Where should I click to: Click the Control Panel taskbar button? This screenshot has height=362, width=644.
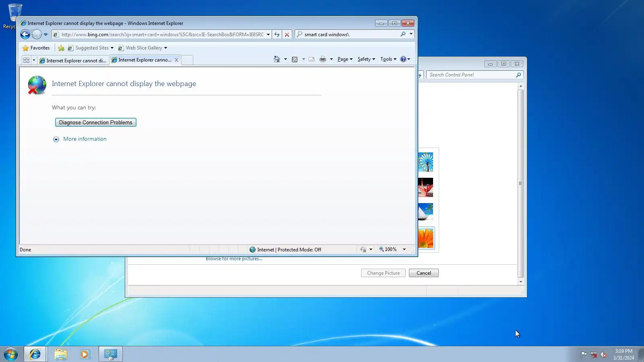click(x=111, y=354)
